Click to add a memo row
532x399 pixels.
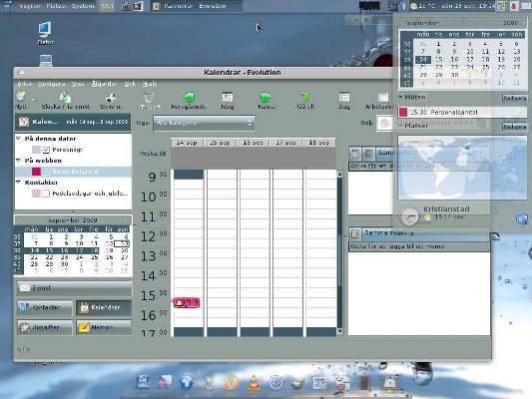pyautogui.click(x=419, y=246)
